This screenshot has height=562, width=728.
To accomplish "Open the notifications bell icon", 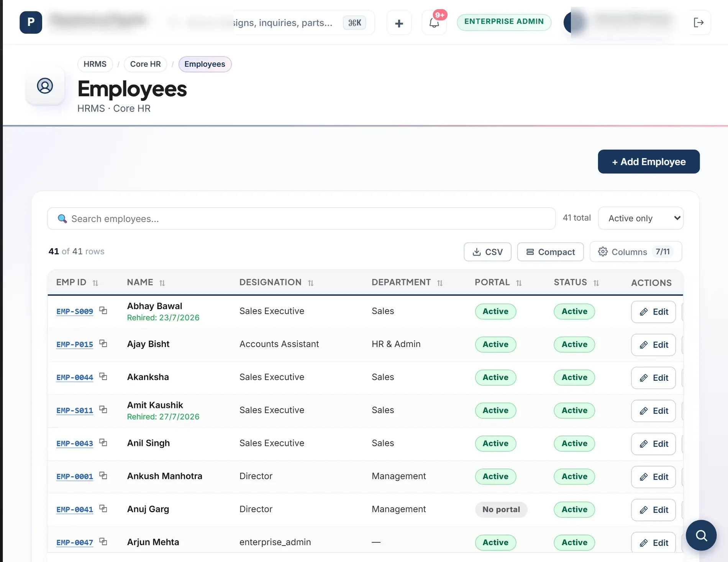I will click(434, 23).
